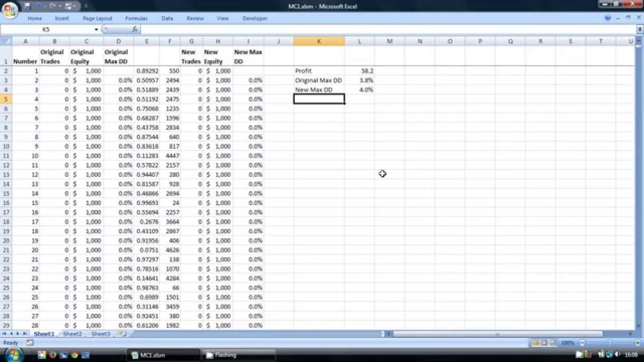The image size is (644, 362).
Task: Click the horizontal scrollbar thumb
Action: 497,334
